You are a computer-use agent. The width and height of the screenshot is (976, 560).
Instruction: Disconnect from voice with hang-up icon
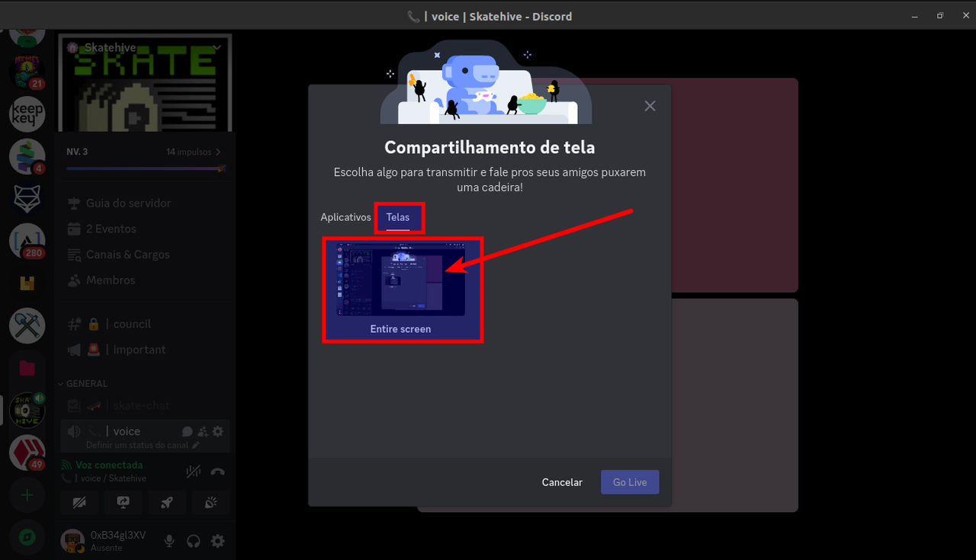217,472
